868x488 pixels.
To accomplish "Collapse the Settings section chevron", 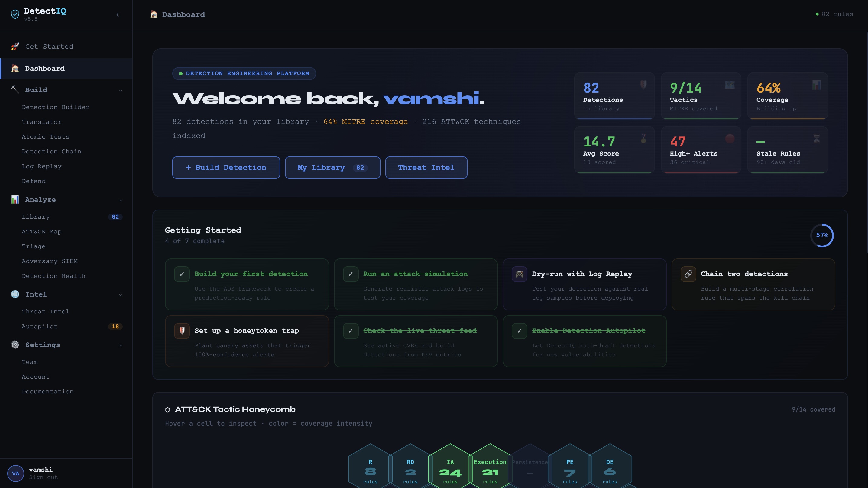I will tap(121, 345).
